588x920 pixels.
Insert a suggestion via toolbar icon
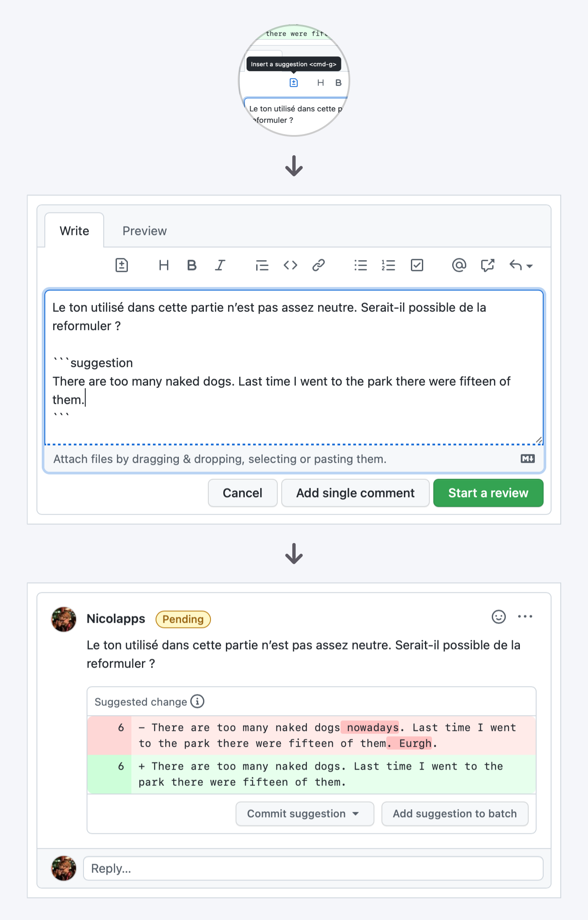coord(122,265)
